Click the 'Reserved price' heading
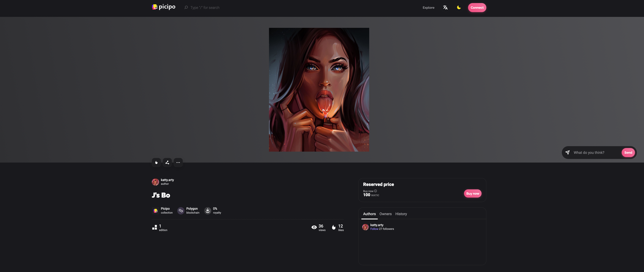The image size is (644, 272). (378, 184)
